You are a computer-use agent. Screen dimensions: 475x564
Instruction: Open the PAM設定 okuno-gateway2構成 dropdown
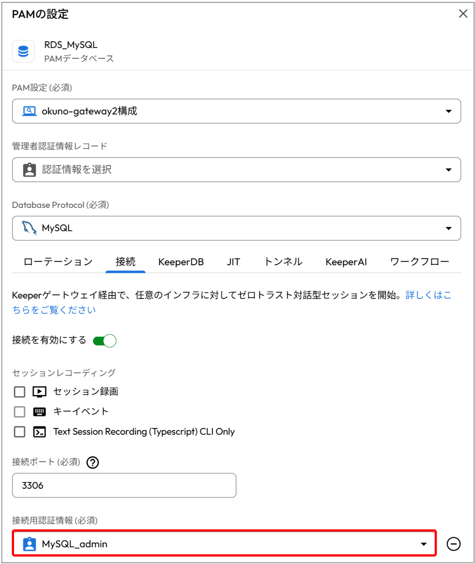236,111
